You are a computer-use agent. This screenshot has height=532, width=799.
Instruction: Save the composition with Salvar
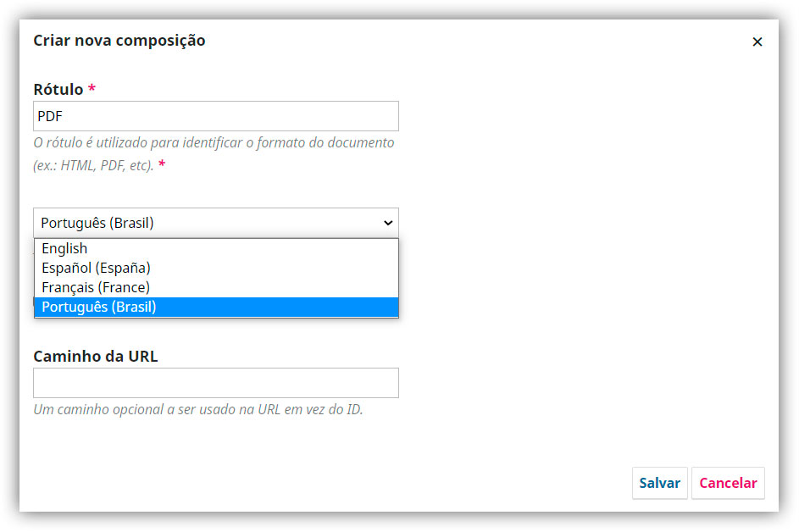point(660,483)
